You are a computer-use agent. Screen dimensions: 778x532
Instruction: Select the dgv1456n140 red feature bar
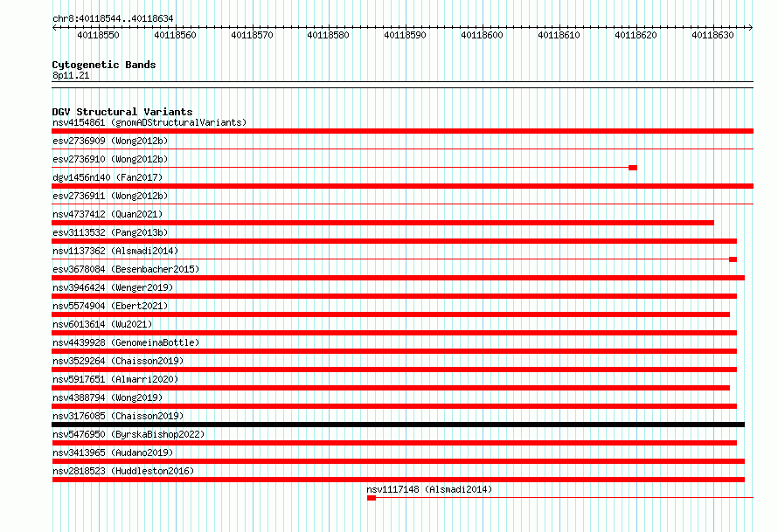coord(402,186)
